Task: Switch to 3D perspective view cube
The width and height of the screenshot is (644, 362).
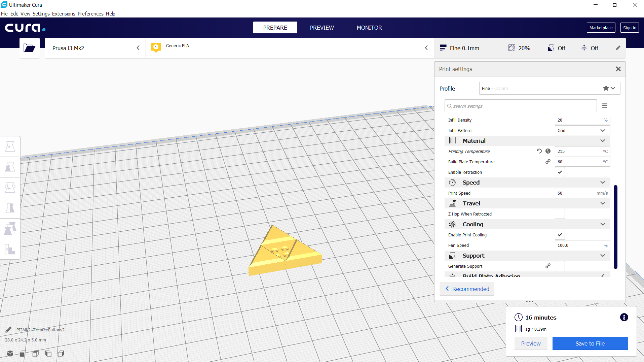Action: 10,353
